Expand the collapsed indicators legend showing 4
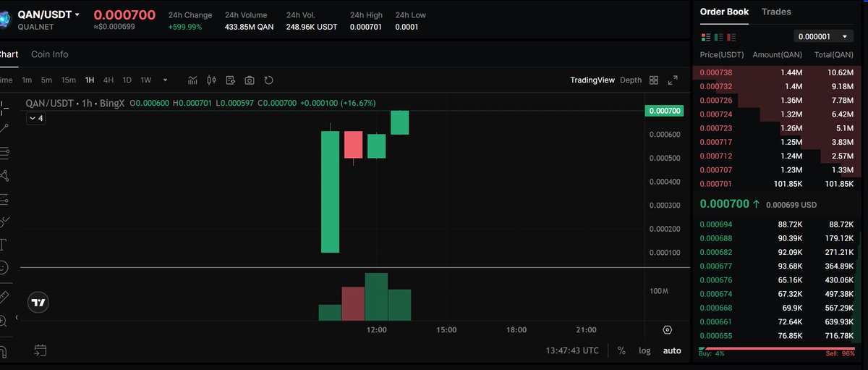Image resolution: width=868 pixels, height=370 pixels. pyautogui.click(x=36, y=118)
